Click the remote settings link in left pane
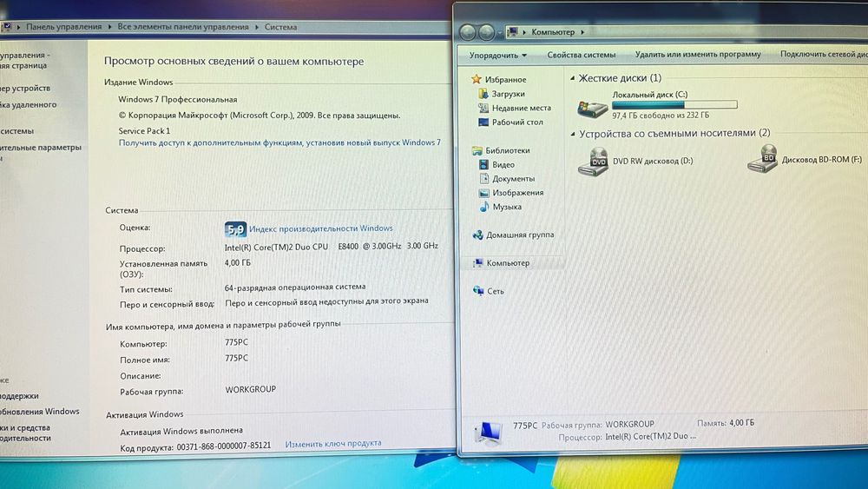Image resolution: width=868 pixels, height=489 pixels. (x=29, y=105)
